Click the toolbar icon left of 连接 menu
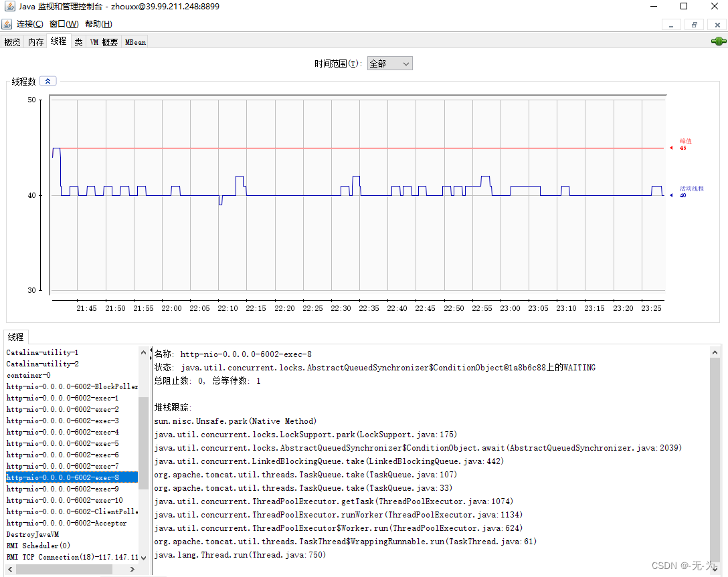The width and height of the screenshot is (728, 577). (x=7, y=23)
